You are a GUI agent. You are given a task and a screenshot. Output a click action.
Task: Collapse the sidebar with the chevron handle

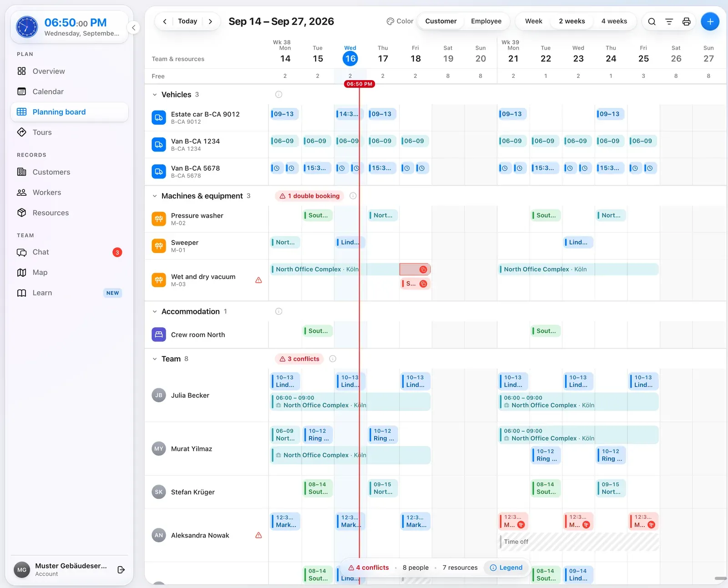(x=133, y=28)
